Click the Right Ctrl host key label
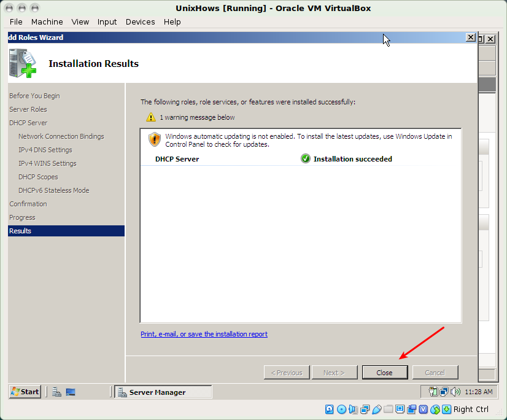Screen dimensions: 507x420 tap(471, 410)
